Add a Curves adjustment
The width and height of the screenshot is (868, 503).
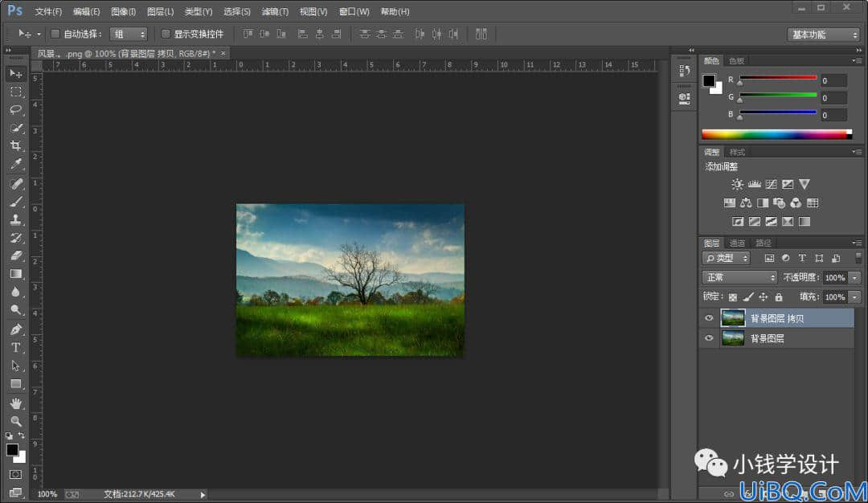771,184
